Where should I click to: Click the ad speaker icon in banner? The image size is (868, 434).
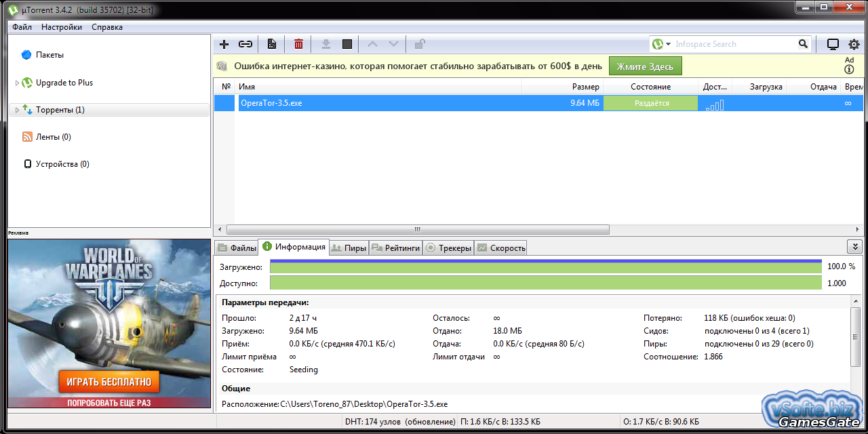pos(222,66)
